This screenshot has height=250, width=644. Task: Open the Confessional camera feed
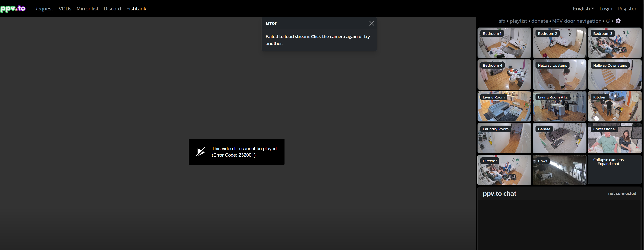(x=615, y=138)
